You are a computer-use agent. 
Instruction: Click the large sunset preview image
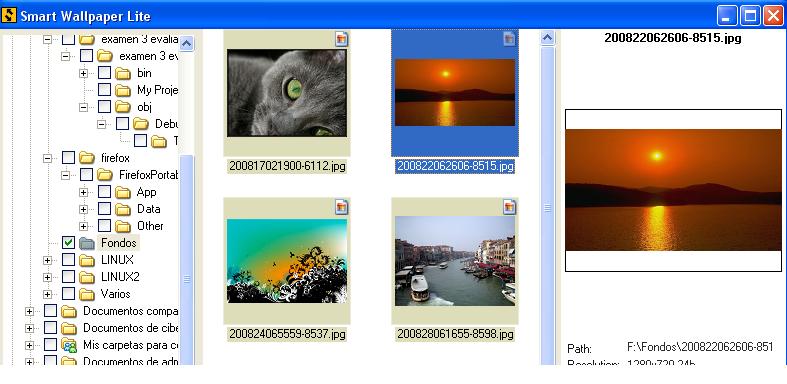click(673, 190)
